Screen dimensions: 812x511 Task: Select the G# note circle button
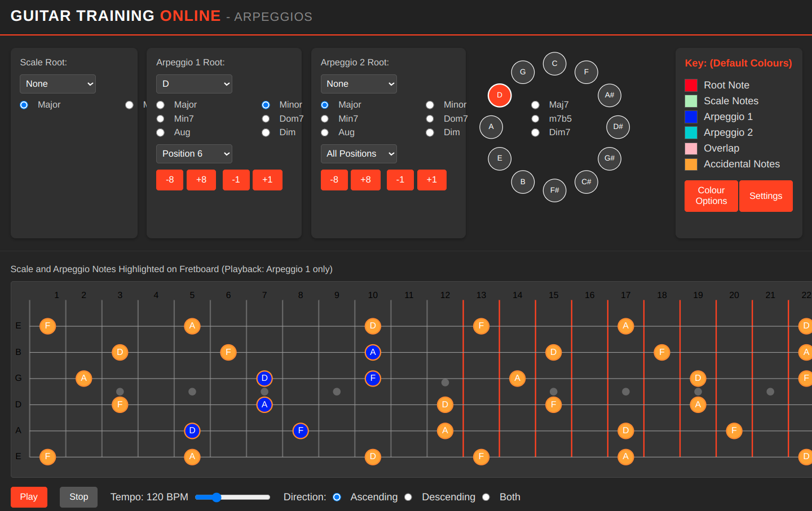tap(610, 159)
